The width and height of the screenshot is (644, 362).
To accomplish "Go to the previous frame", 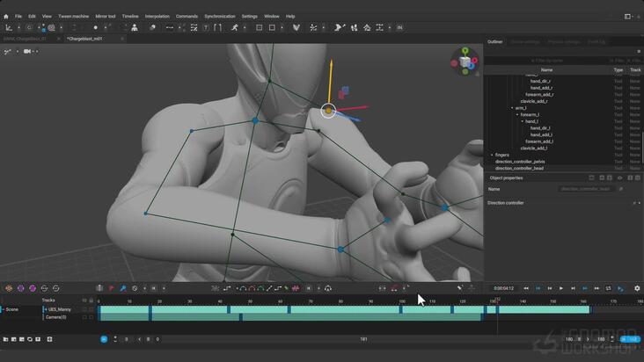I will click(x=550, y=288).
